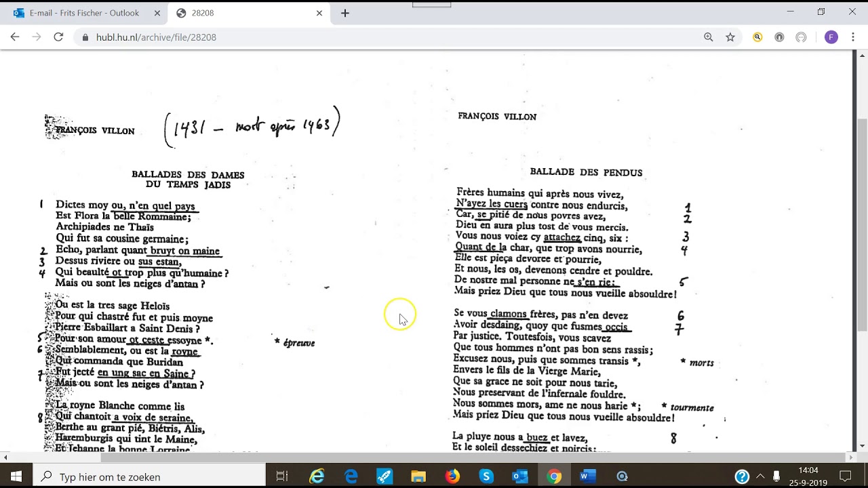Click line 'La royne Blanche comme lis'
The image size is (868, 488).
coord(120,406)
